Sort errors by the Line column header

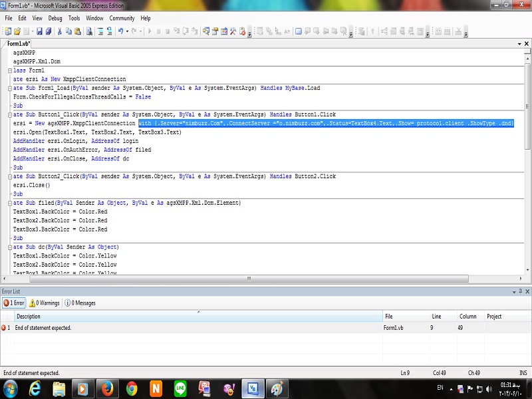click(x=443, y=317)
